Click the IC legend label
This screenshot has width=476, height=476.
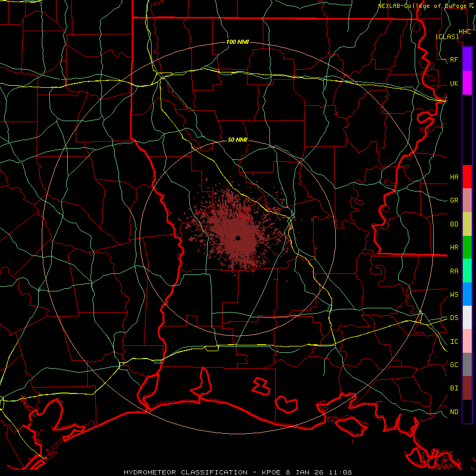(x=454, y=342)
